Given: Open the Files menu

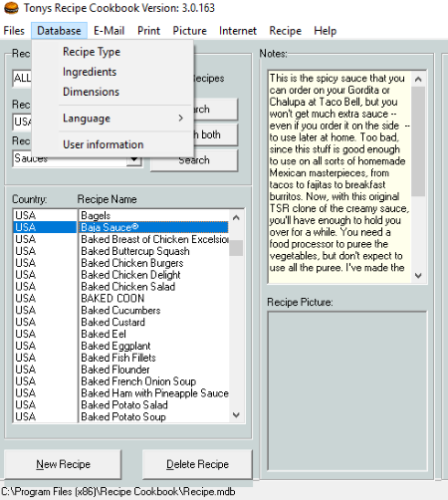Looking at the screenshot, I should tap(14, 31).
